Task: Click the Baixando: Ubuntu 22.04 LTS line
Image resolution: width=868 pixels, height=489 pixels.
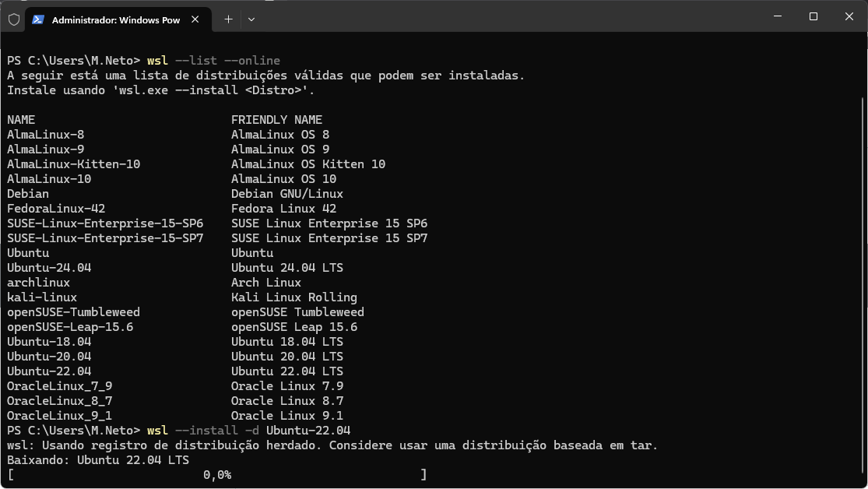Action: (x=98, y=460)
